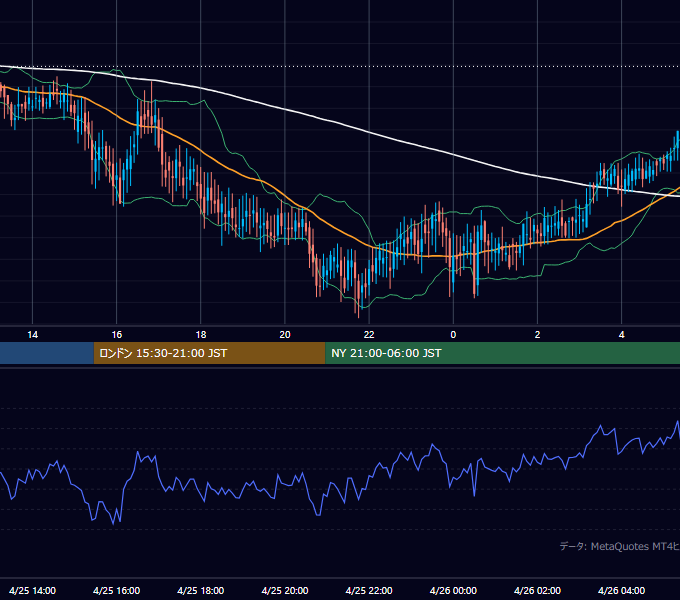The width and height of the screenshot is (680, 600).
Task: Click hour label 2 on price chart axis
Action: point(537,335)
